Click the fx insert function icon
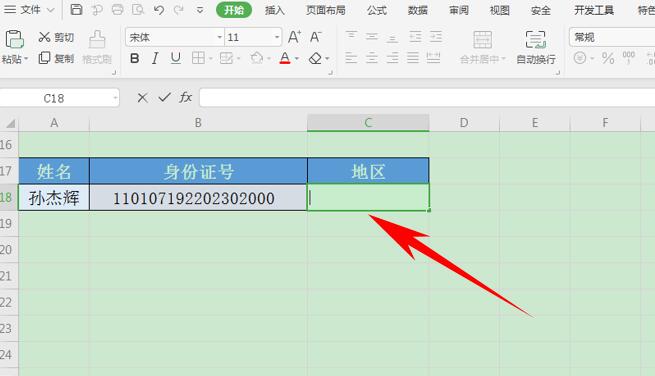Screen dimensions: 655x376 click(x=185, y=98)
